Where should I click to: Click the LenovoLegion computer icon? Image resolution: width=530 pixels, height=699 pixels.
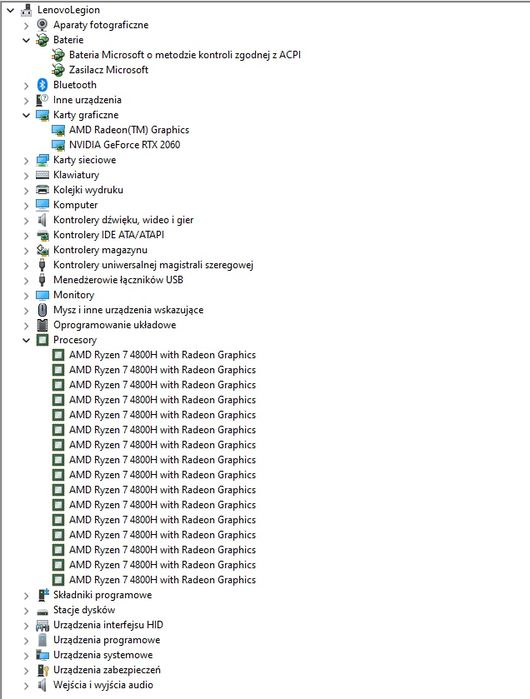(x=27, y=9)
